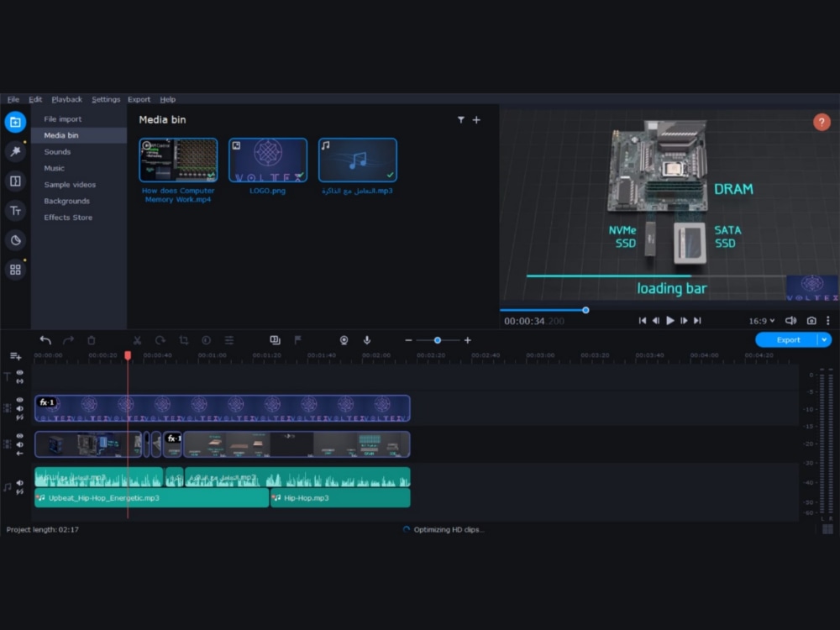The image size is (840, 630).
Task: Open the Stickers tab in sidebar
Action: pyautogui.click(x=15, y=240)
